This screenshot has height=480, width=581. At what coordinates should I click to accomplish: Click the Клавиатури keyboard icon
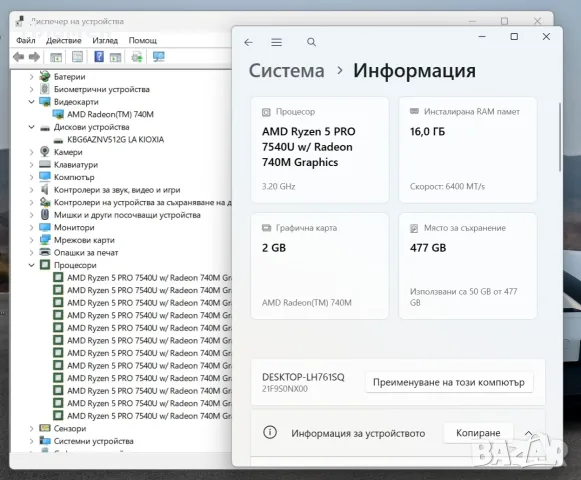click(x=45, y=164)
